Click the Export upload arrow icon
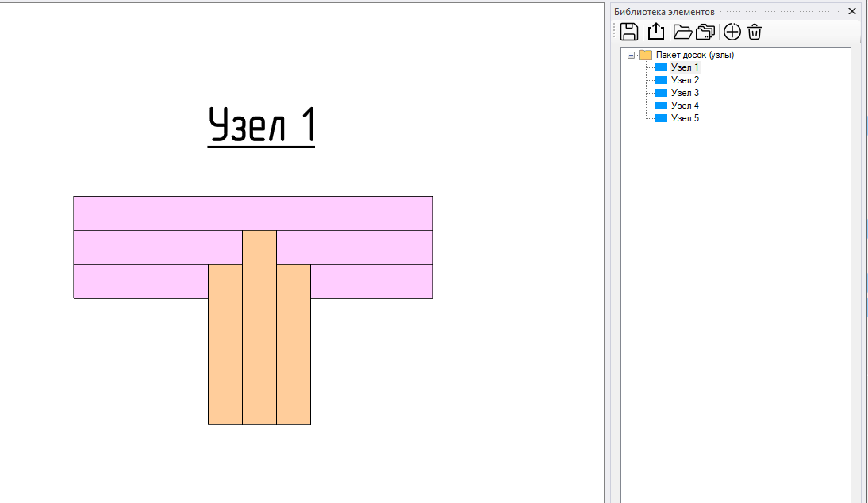868x503 pixels. (655, 32)
